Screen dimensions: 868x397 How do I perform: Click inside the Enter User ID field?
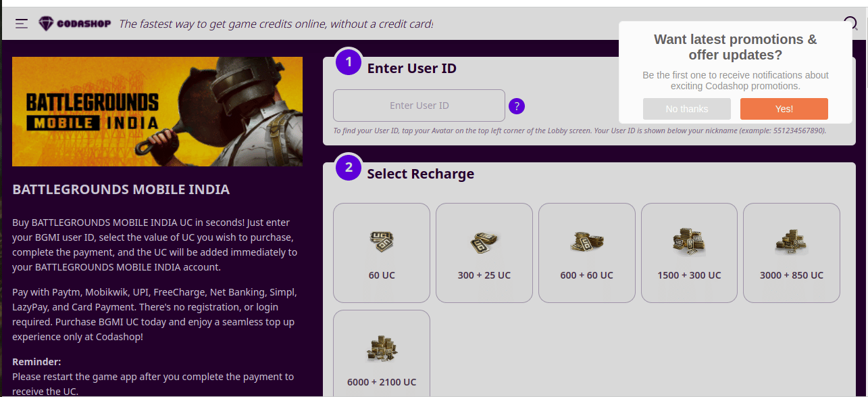[419, 106]
